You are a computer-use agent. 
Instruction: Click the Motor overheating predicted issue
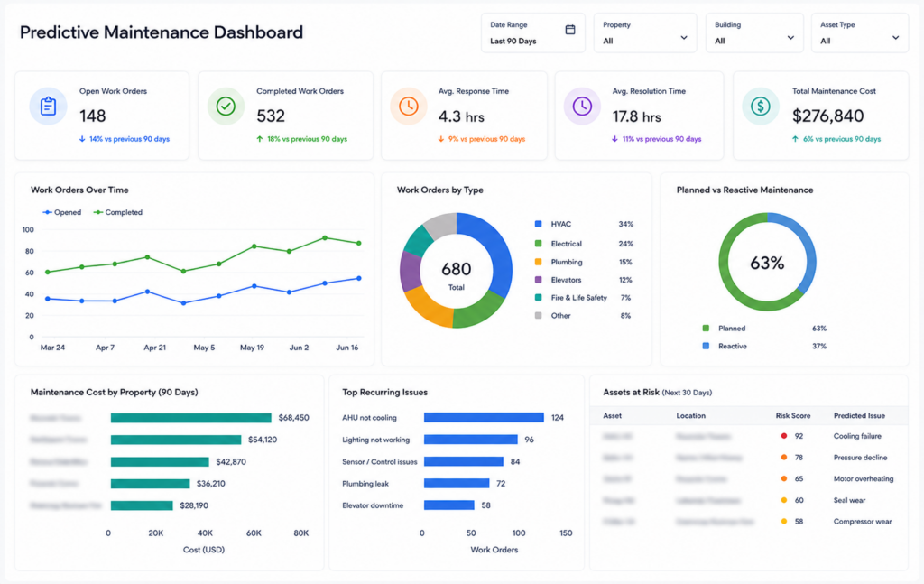(x=864, y=478)
